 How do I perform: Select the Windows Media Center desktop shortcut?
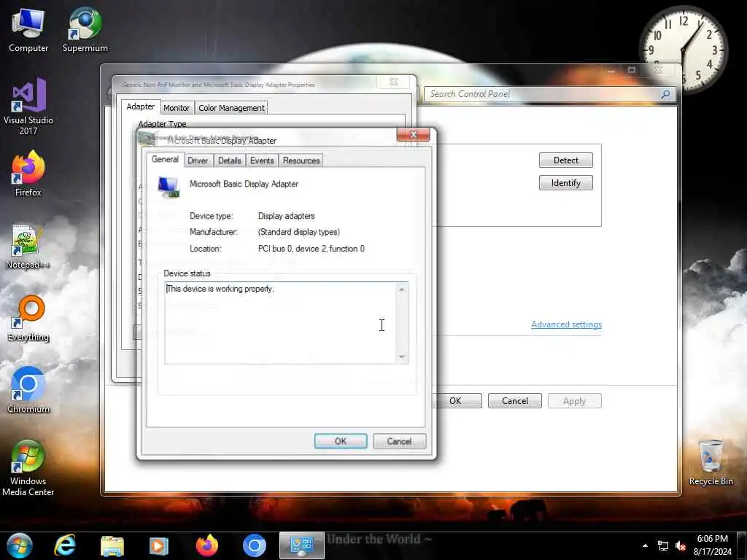coord(28,468)
